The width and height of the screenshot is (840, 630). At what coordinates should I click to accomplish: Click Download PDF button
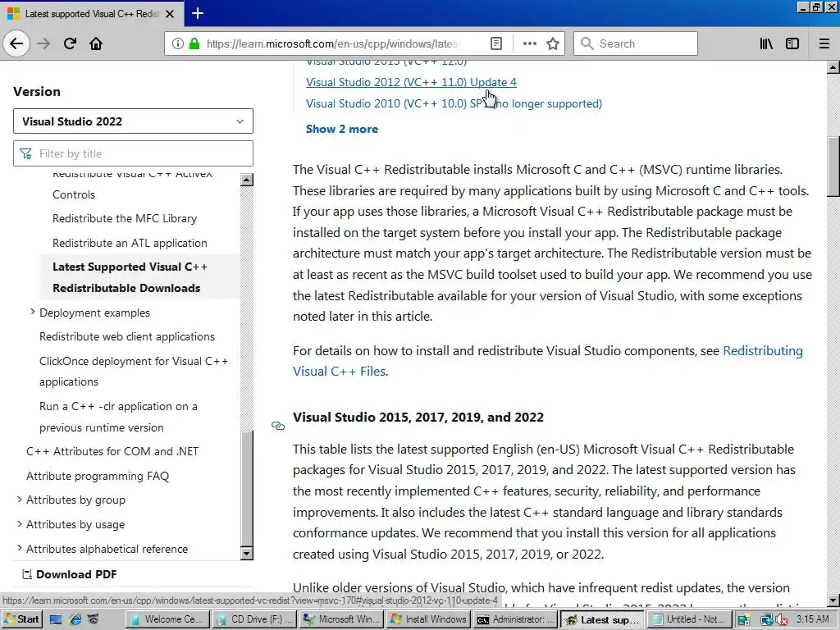coord(69,574)
